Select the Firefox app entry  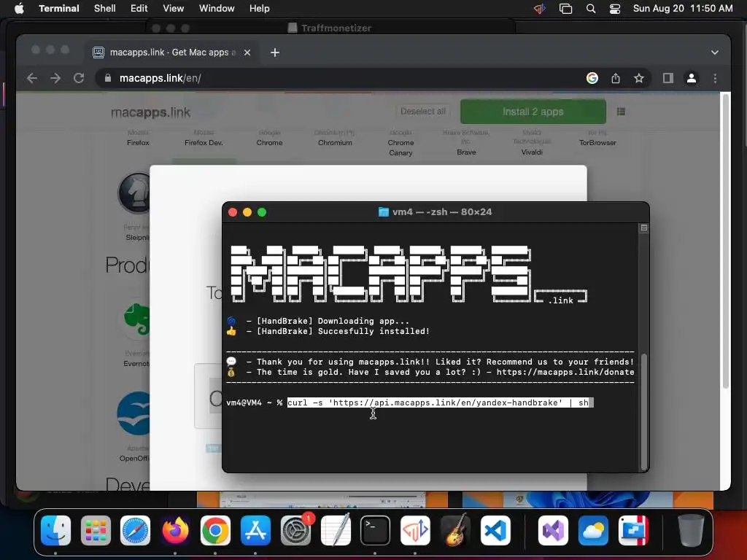(138, 142)
